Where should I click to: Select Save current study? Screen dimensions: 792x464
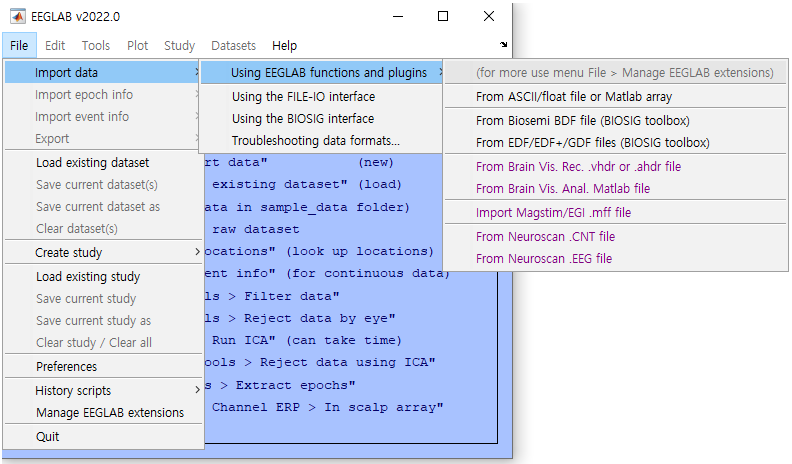pyautogui.click(x=103, y=298)
